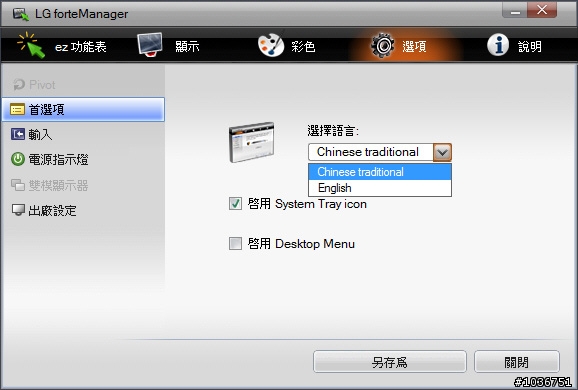Viewport: 578px width, 390px height.
Task: Enable 啓用 Desktop Menu checkbox
Action: pos(235,243)
